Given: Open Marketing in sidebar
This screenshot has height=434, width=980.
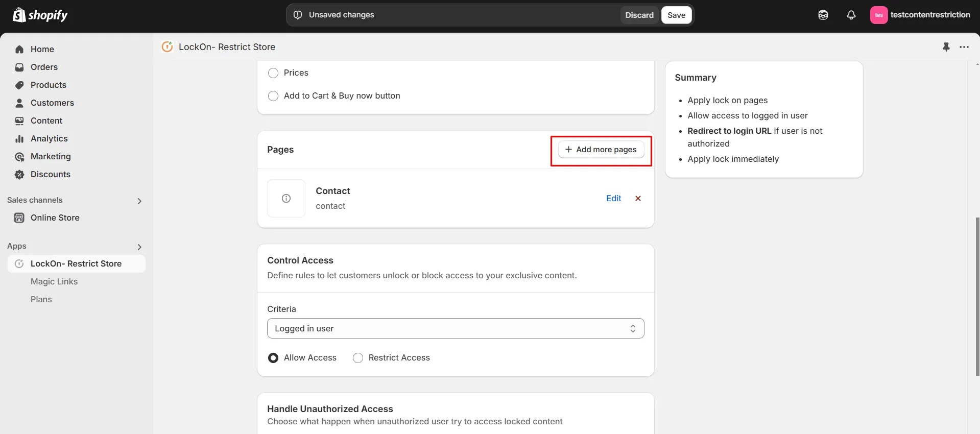Looking at the screenshot, I should pos(51,156).
